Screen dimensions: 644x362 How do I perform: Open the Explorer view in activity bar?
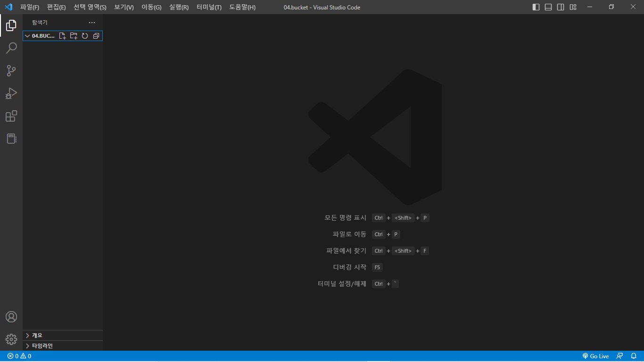click(x=11, y=25)
